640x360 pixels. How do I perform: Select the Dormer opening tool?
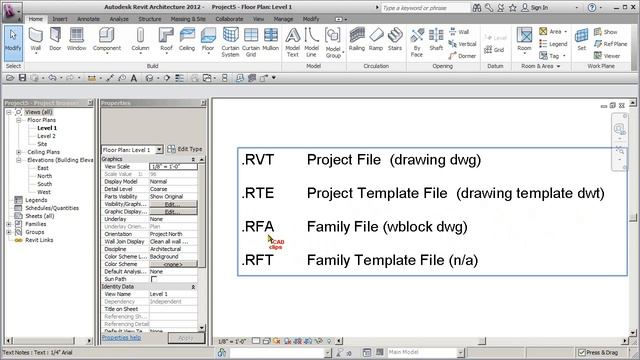pyautogui.click(x=462, y=56)
